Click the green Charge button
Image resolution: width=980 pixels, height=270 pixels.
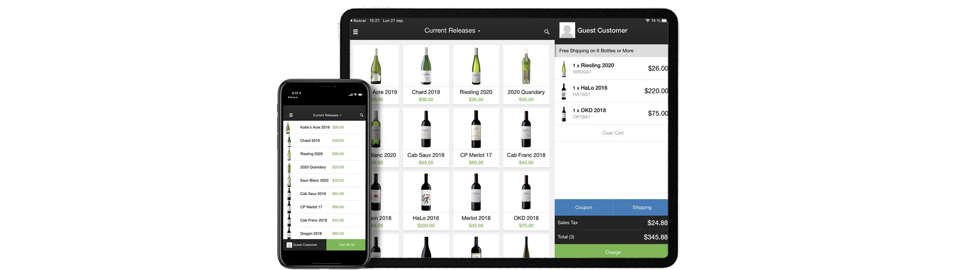click(611, 251)
